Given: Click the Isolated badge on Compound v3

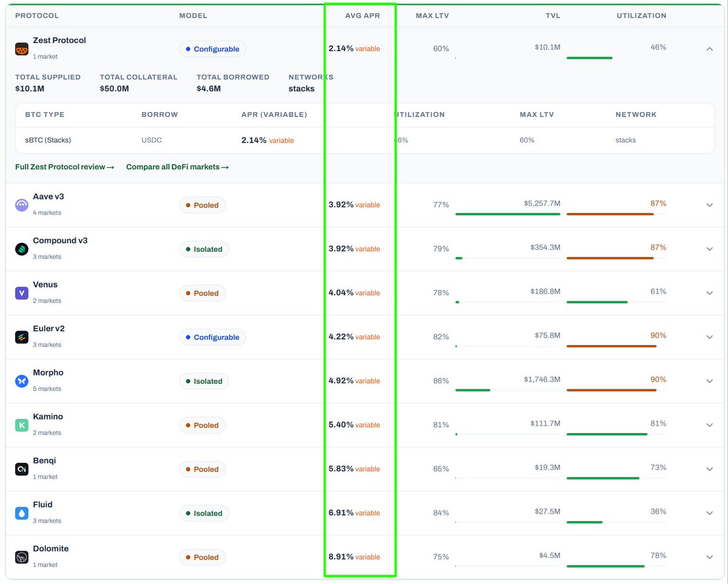Looking at the screenshot, I should point(204,249).
